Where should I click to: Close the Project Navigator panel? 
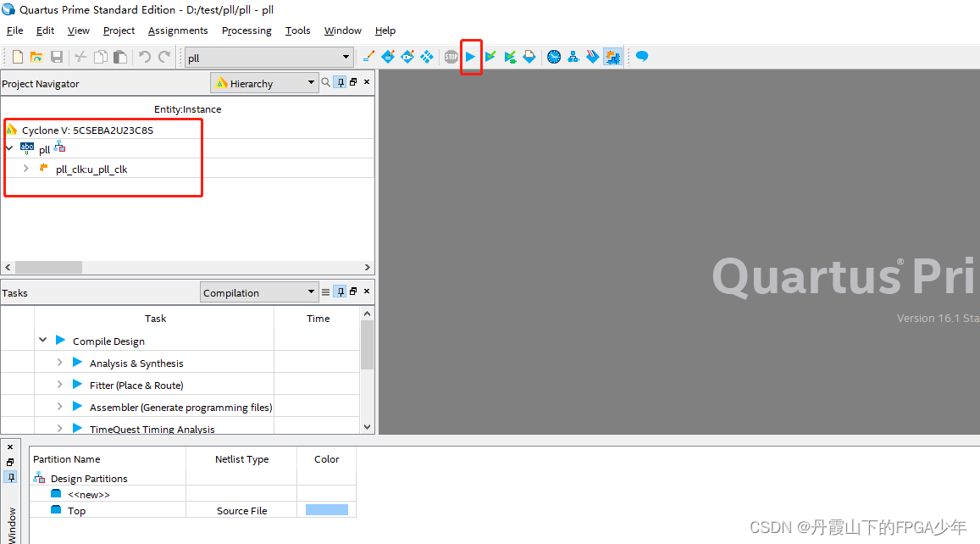coord(367,82)
